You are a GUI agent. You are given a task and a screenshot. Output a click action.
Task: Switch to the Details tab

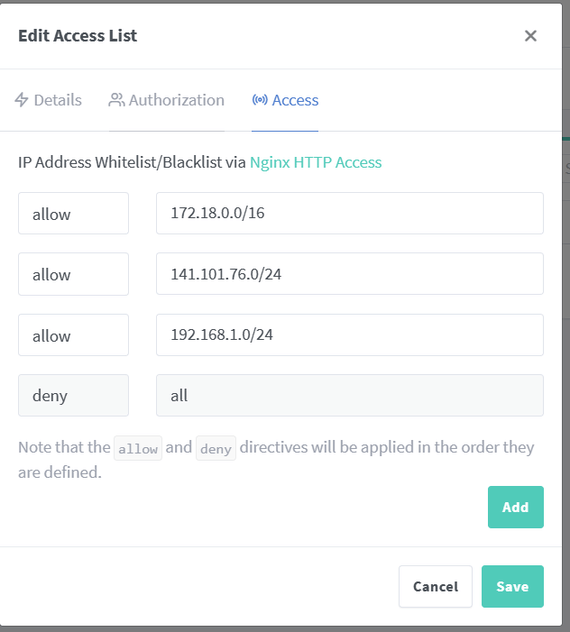coord(48,100)
